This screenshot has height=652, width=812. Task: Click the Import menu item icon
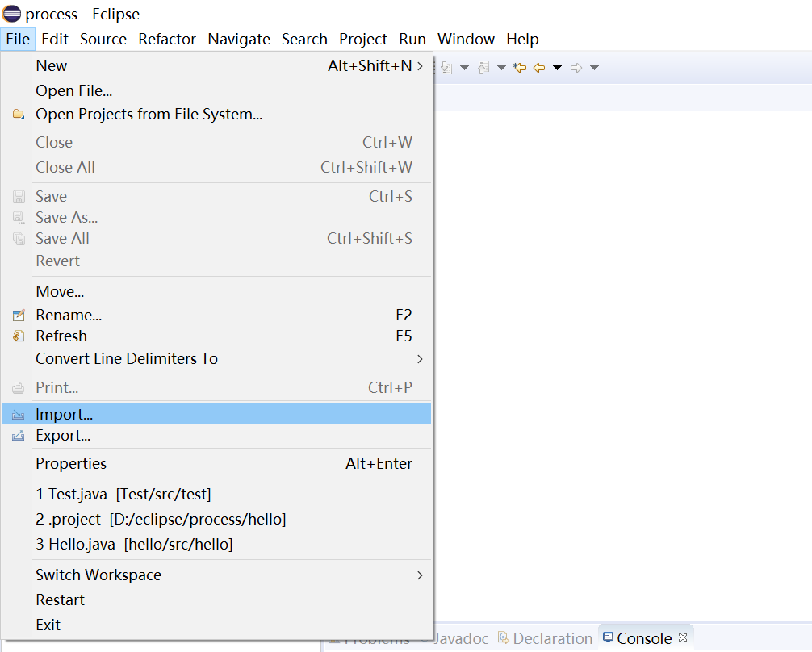[18, 415]
